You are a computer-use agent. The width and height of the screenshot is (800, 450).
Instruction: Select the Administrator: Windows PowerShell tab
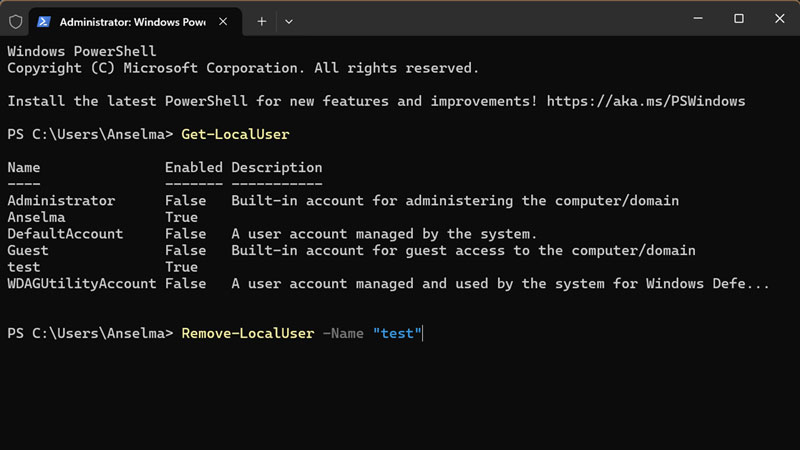[130, 20]
